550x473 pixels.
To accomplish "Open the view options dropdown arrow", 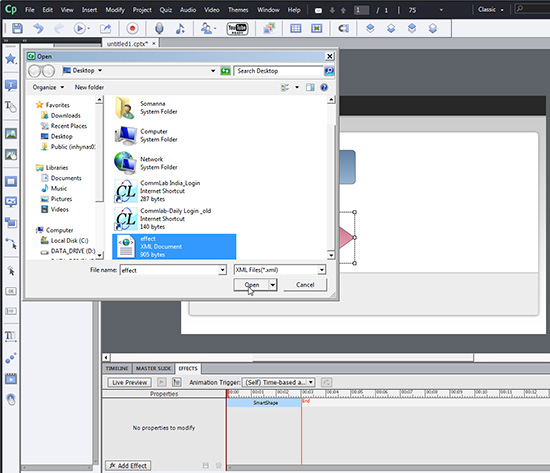I will click(x=297, y=87).
